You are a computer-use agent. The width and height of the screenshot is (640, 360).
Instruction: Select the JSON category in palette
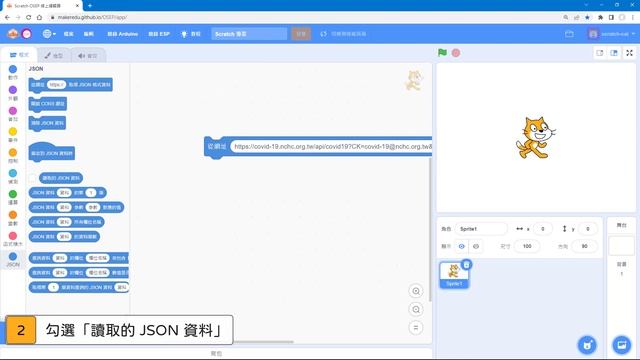(13, 259)
